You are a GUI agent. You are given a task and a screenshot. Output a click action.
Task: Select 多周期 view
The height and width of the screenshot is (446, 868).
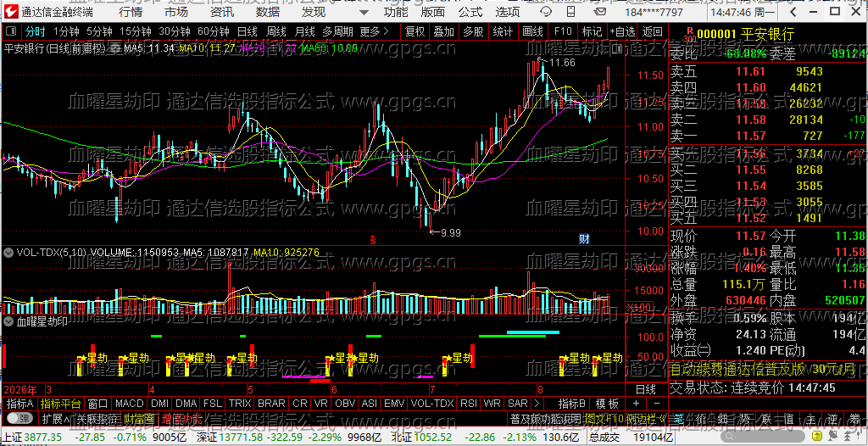tap(337, 31)
